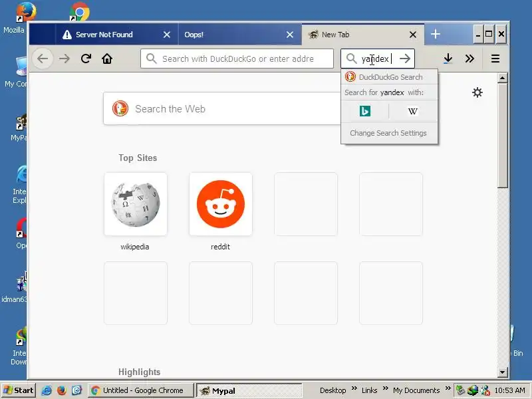
Task: Reload the current page
Action: pyautogui.click(x=86, y=59)
